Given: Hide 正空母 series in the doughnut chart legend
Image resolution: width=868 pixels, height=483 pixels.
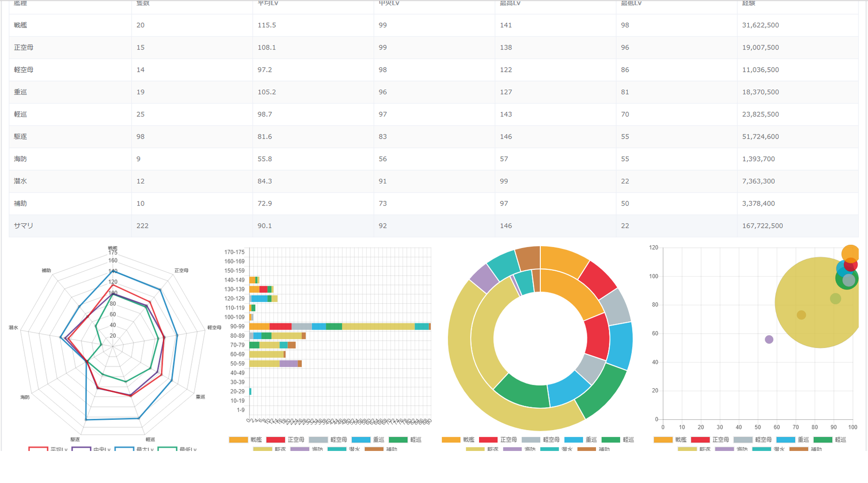Looking at the screenshot, I should [x=498, y=440].
